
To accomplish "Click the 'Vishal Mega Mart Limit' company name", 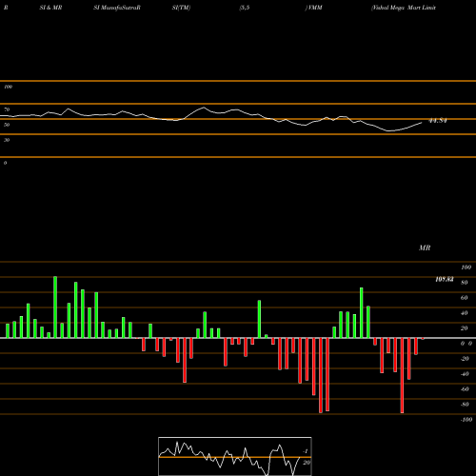I will click(404, 8).
